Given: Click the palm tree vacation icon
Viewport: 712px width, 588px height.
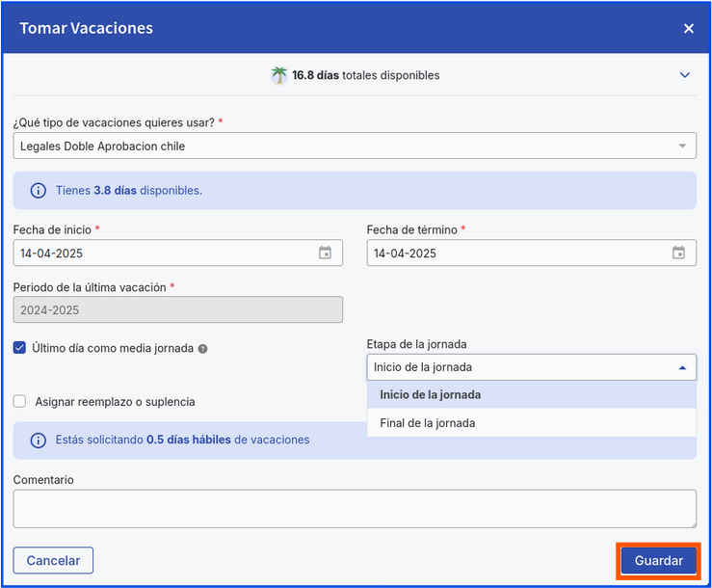Looking at the screenshot, I should click(x=279, y=75).
